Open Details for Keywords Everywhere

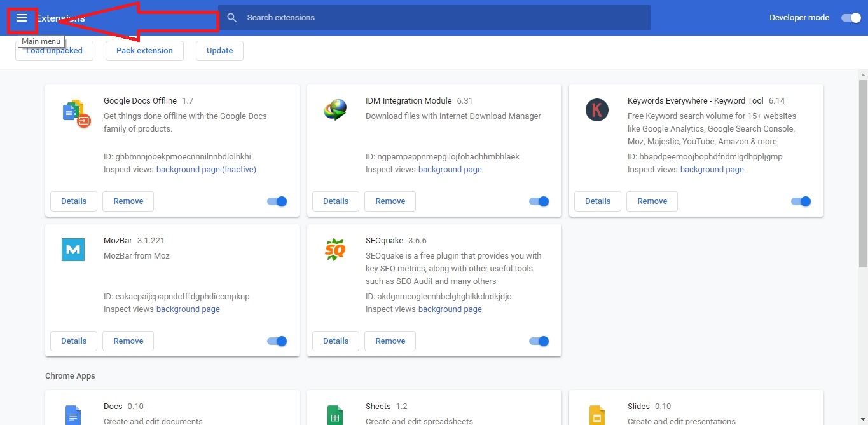coord(598,201)
